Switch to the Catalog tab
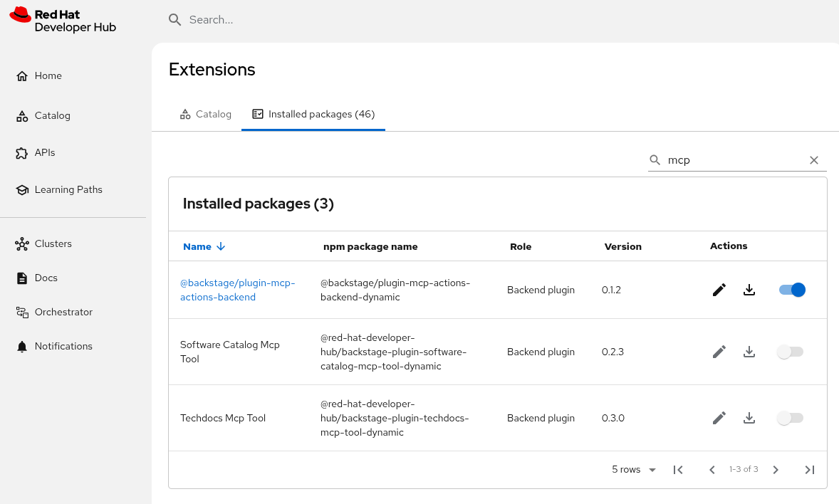This screenshot has height=504, width=839. coord(206,114)
